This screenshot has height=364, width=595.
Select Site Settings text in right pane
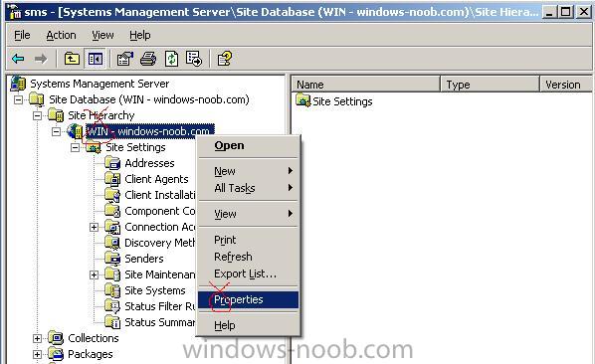click(342, 101)
